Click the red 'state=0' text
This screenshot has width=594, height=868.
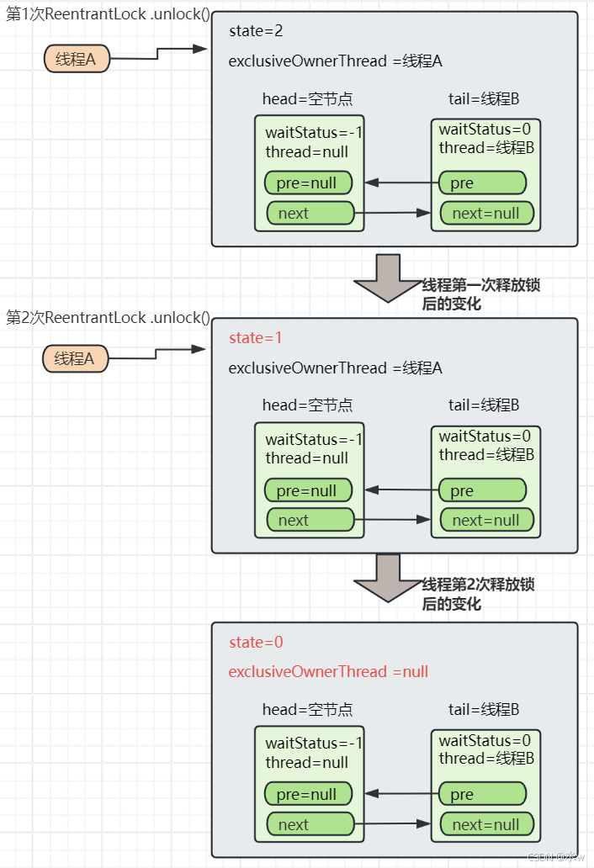(256, 642)
